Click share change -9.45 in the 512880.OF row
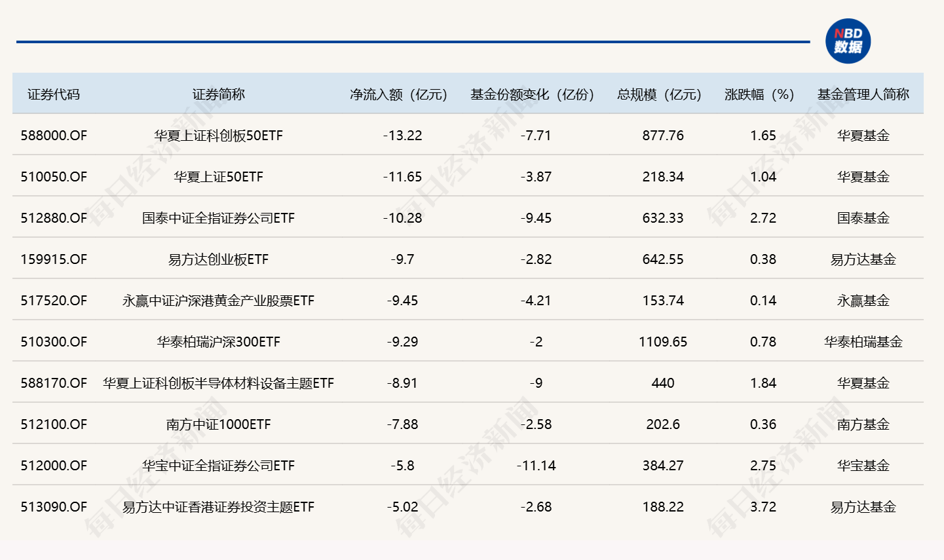The image size is (944, 560). (x=537, y=218)
